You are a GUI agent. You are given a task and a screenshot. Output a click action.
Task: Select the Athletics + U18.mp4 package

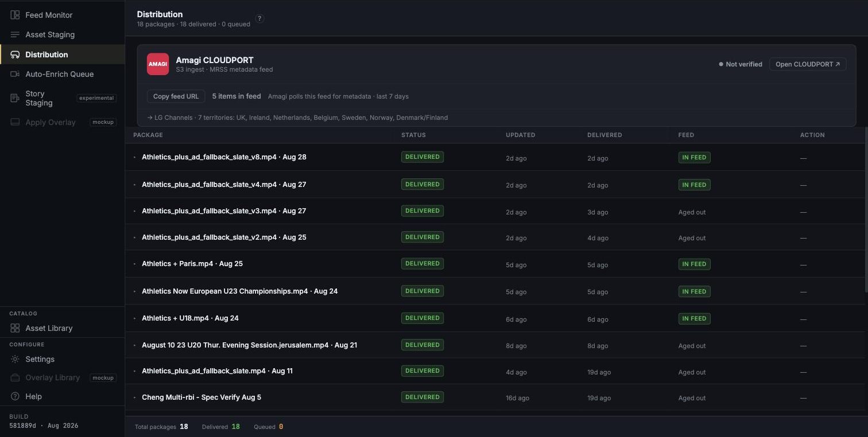pyautogui.click(x=190, y=318)
